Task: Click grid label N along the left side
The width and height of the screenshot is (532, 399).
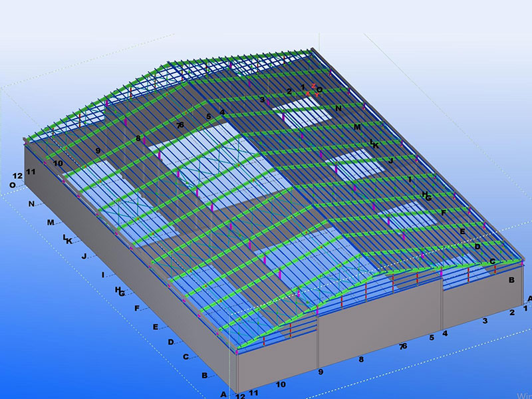Action: coord(31,204)
